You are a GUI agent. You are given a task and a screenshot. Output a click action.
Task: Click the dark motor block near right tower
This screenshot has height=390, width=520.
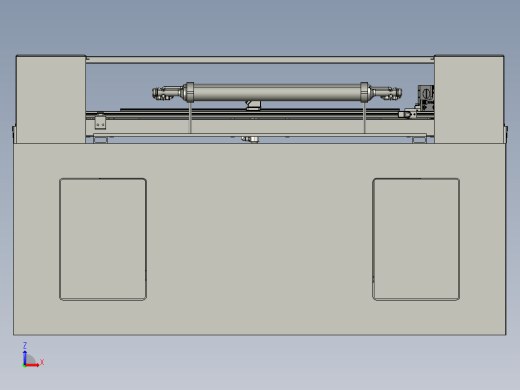pyautogui.click(x=426, y=97)
